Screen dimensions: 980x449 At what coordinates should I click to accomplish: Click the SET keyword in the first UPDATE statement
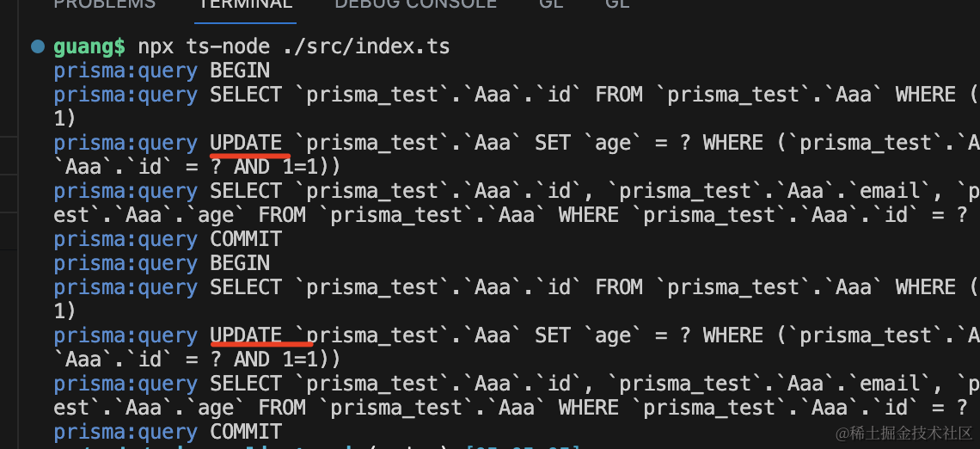pos(553,143)
